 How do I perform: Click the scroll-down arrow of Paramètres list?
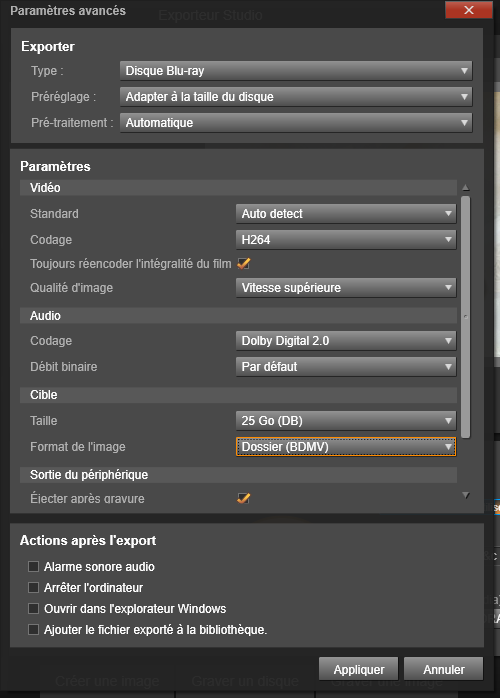(466, 495)
